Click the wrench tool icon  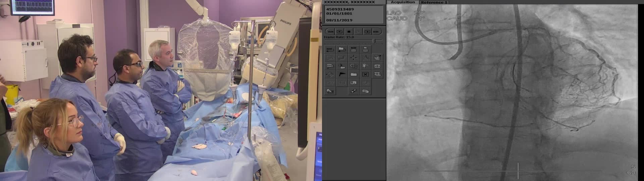click(354, 91)
